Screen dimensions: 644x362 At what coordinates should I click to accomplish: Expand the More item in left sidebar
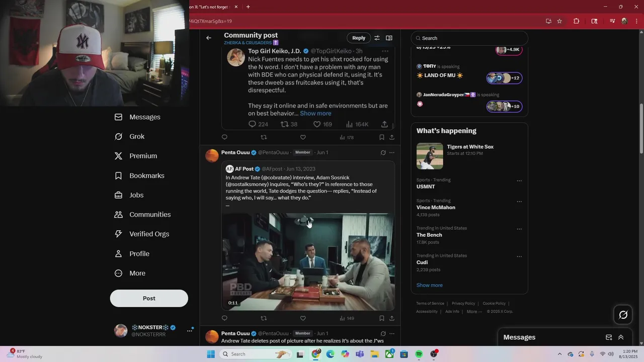130,273
